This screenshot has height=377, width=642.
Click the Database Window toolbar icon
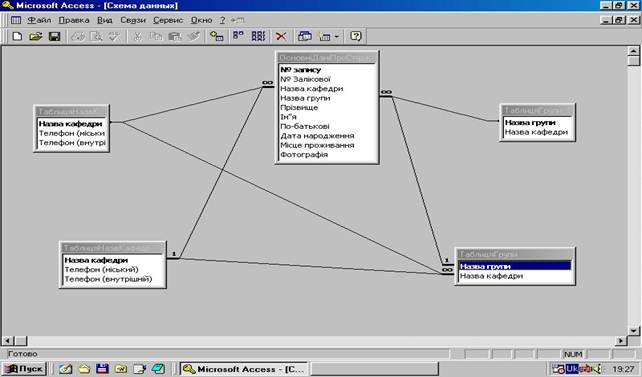point(305,36)
